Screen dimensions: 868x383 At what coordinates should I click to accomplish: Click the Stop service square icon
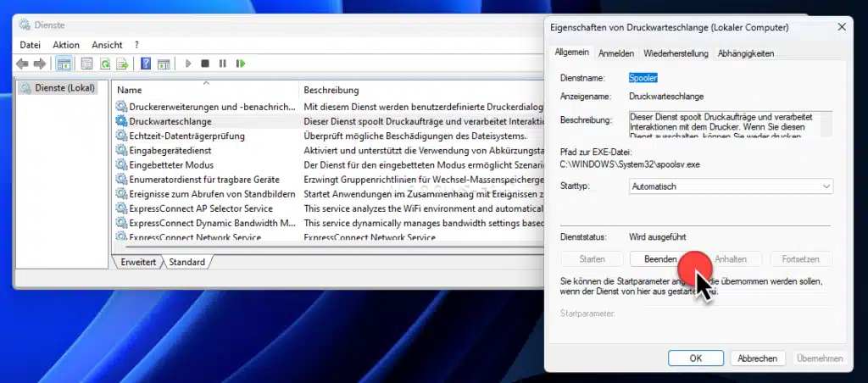[x=205, y=64]
